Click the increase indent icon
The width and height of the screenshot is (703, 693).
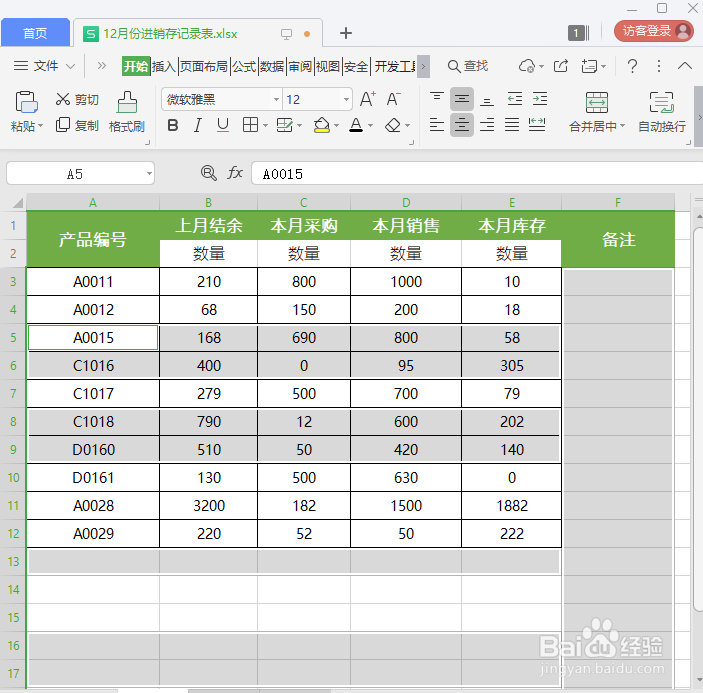[x=540, y=99]
